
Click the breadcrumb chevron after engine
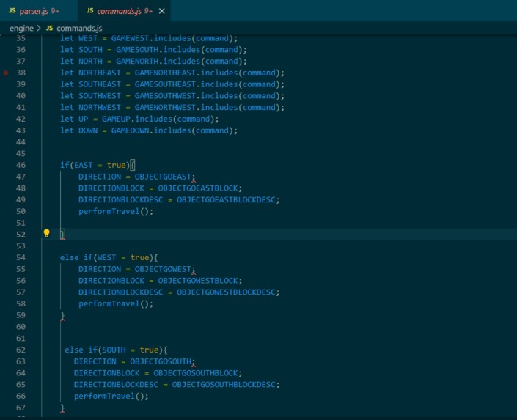[x=39, y=29]
